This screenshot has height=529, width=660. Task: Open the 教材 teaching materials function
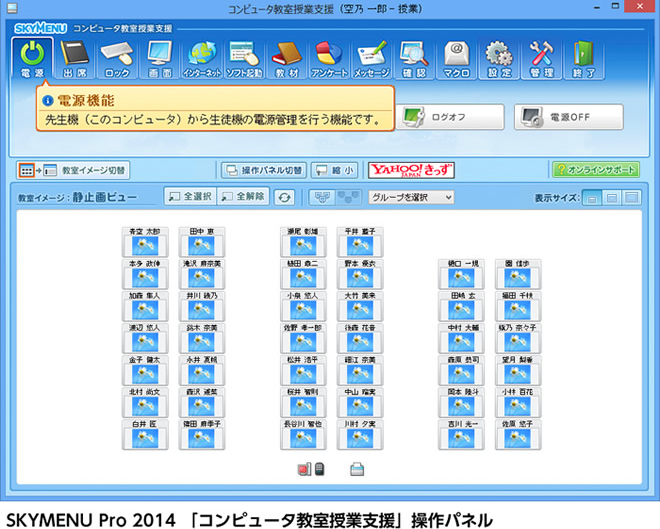(x=287, y=58)
